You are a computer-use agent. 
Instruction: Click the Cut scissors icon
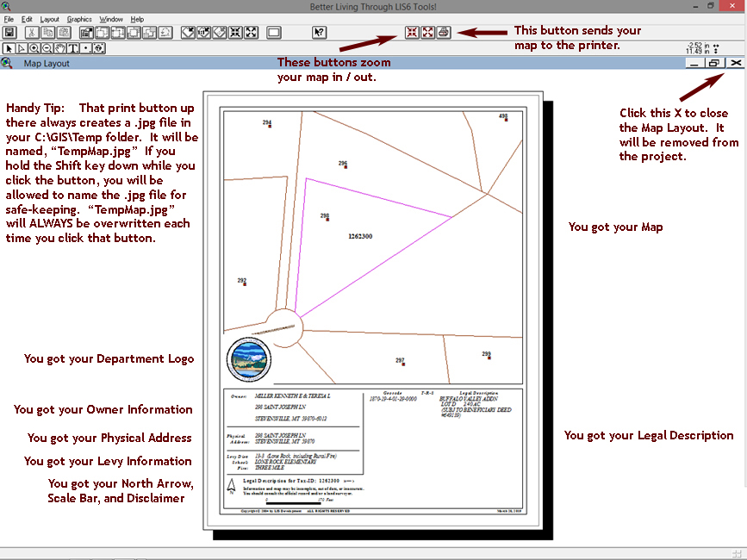click(32, 33)
